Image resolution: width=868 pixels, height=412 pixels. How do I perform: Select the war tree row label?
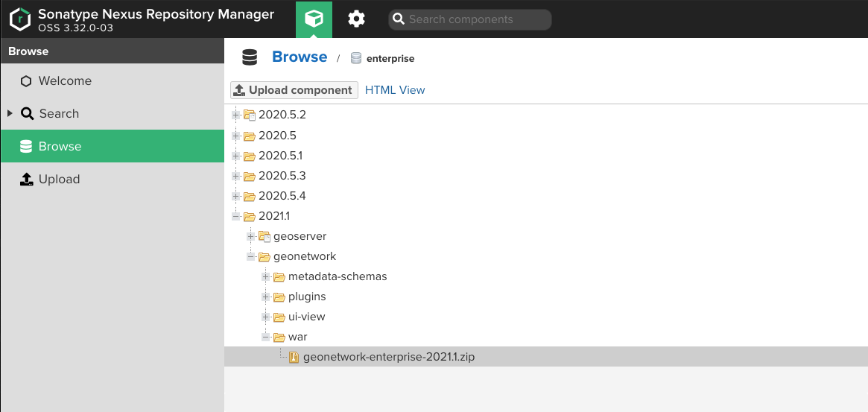[x=298, y=337]
